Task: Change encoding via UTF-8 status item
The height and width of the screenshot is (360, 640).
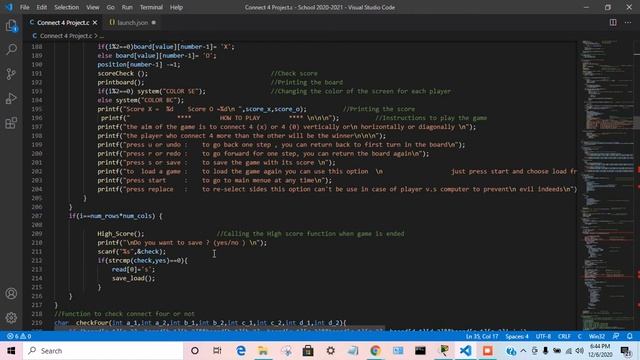Action: (543, 336)
